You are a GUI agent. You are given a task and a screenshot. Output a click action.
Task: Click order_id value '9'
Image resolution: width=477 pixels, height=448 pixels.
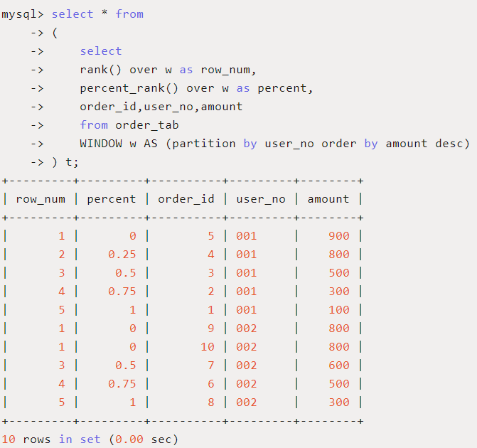[x=211, y=328]
